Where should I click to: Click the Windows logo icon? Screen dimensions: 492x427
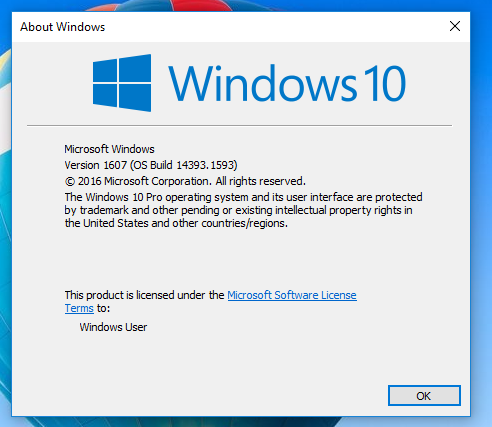point(122,83)
